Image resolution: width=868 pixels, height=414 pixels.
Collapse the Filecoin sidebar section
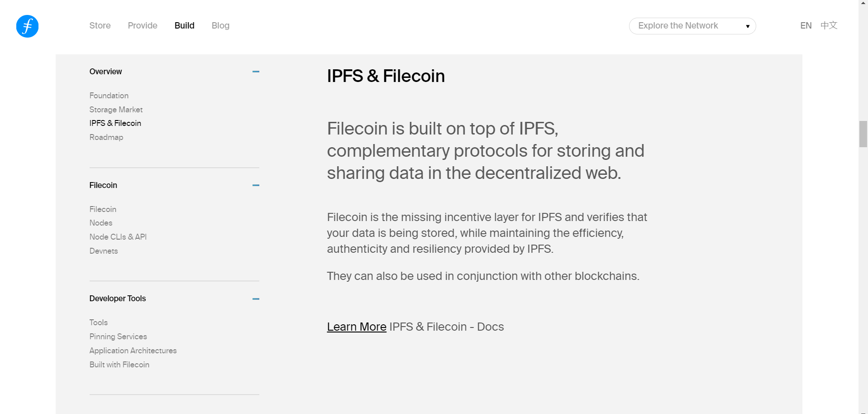tap(256, 185)
